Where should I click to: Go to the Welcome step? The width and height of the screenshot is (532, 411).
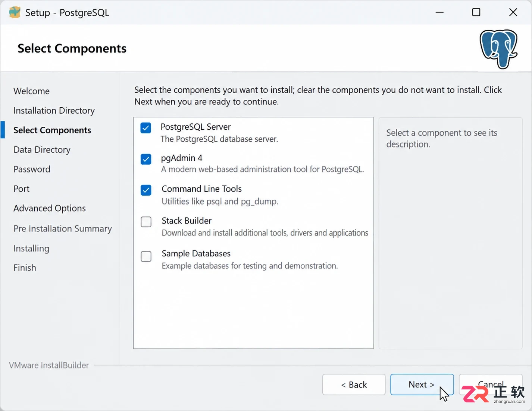click(31, 91)
